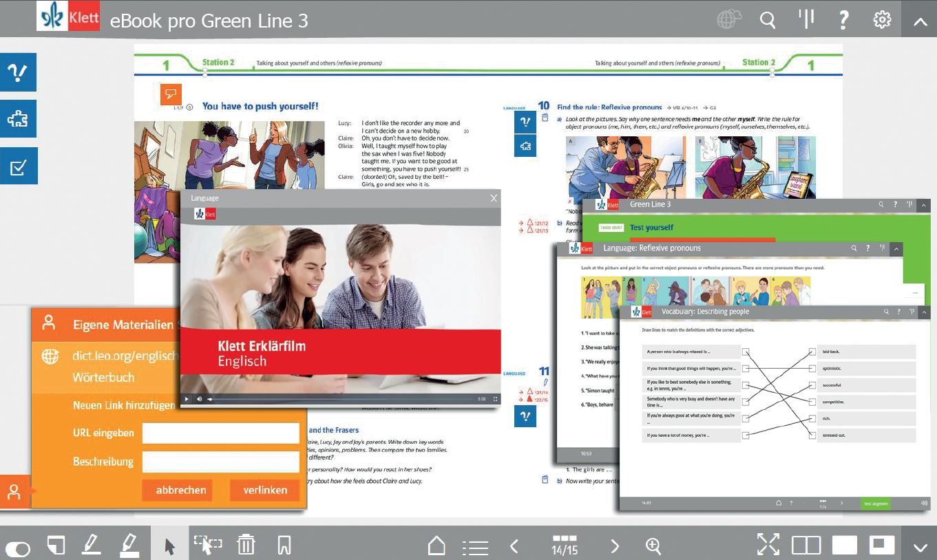Select the pen underline tool

(x=91, y=546)
